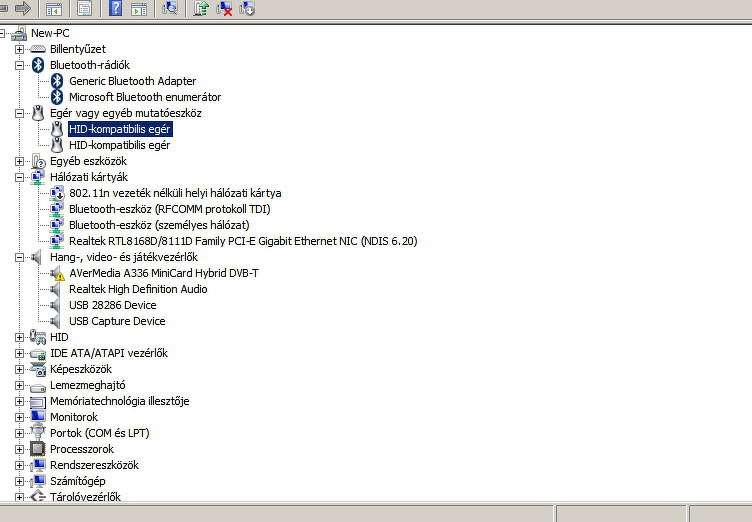Select Realtek RTL8168D/8111D Gigabit Ethernet NIC
The width and height of the screenshot is (752, 522).
tap(243, 241)
